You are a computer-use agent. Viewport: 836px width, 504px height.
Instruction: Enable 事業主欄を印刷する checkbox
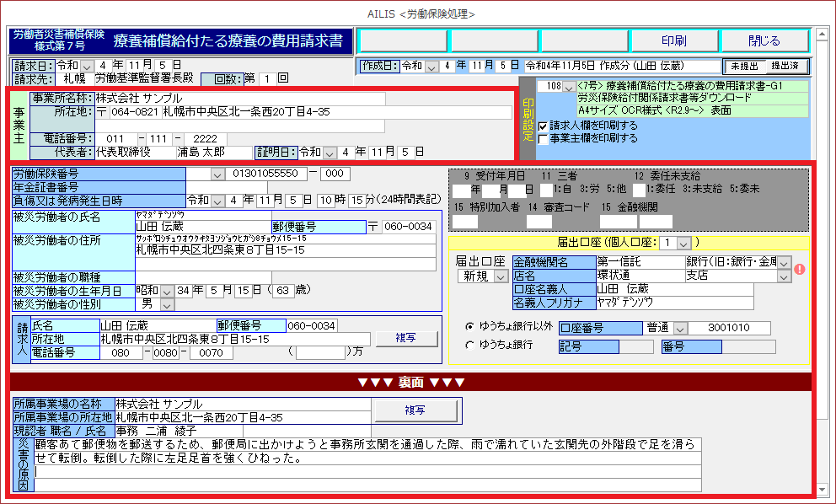point(543,138)
